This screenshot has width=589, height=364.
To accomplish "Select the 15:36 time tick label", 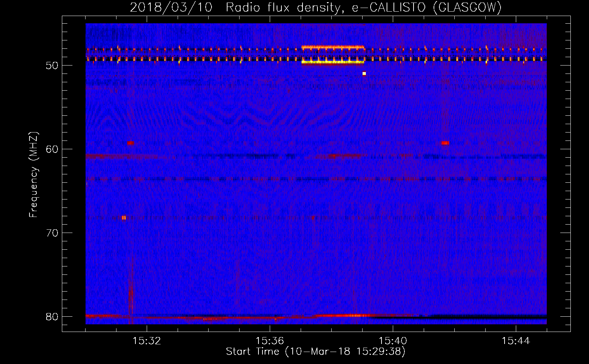I will [270, 341].
